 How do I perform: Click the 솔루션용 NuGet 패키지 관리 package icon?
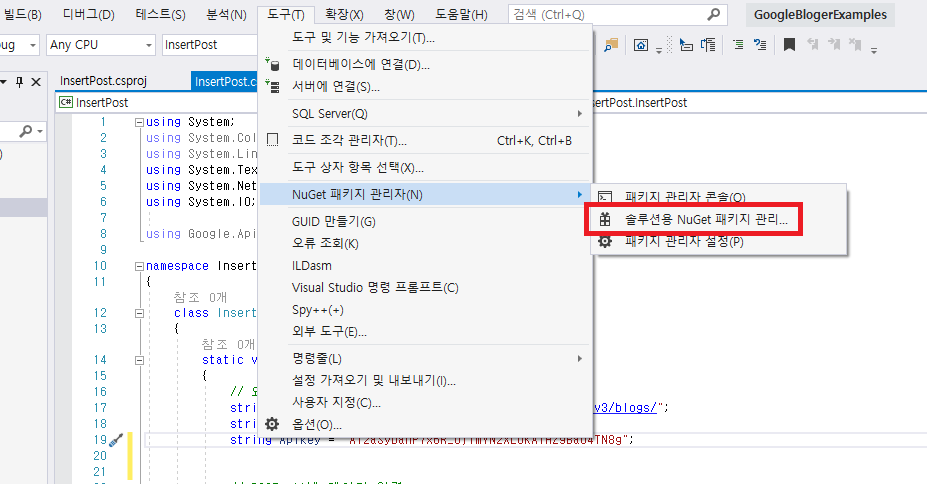click(x=605, y=219)
